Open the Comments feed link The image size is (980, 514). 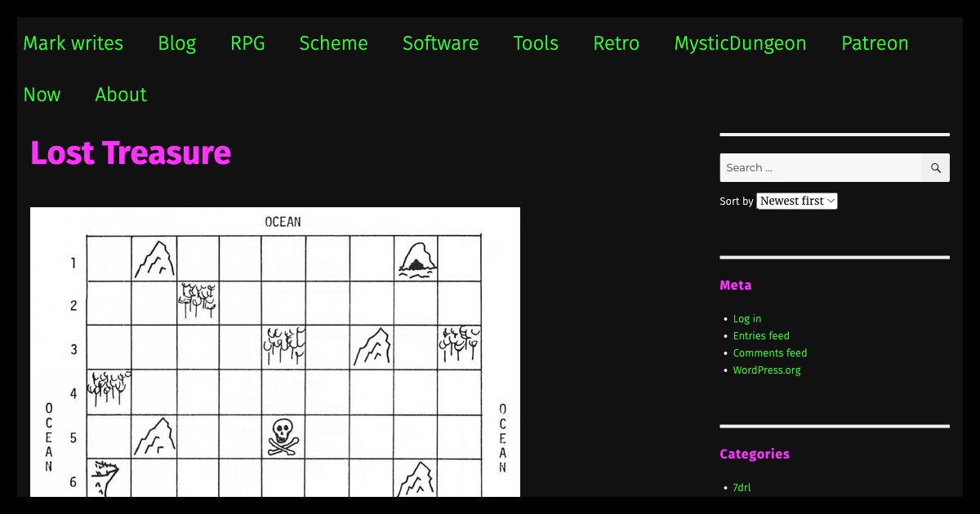click(x=769, y=352)
